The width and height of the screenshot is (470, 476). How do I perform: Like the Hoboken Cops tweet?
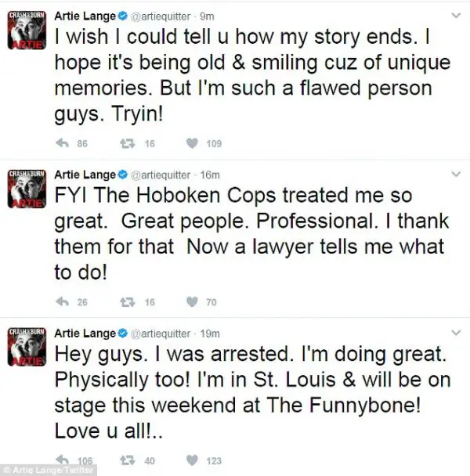click(x=192, y=302)
